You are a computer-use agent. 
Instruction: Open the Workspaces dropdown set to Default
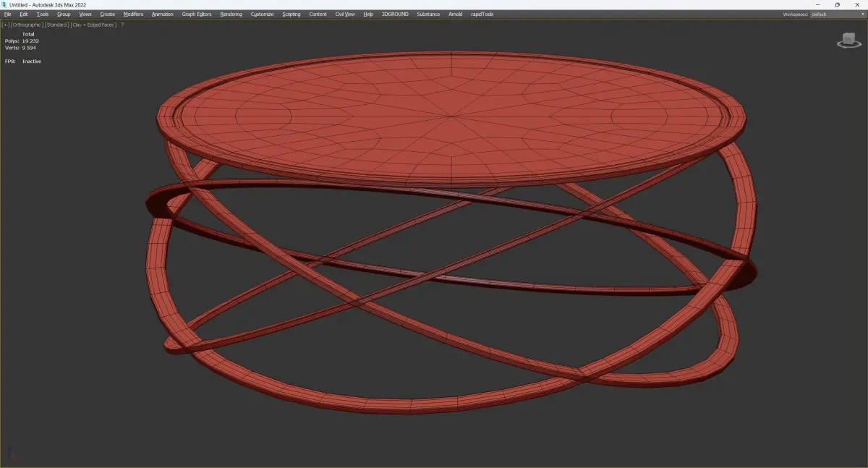point(837,14)
